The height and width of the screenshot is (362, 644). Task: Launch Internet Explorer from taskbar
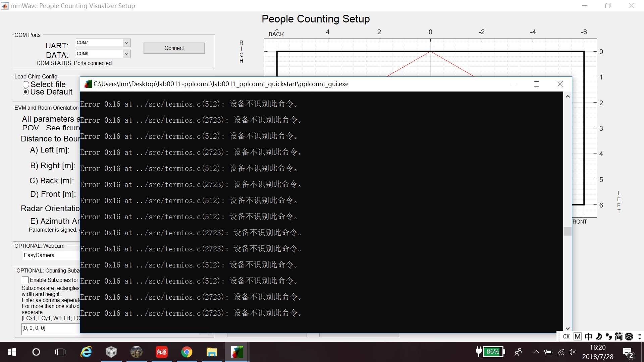click(86, 352)
